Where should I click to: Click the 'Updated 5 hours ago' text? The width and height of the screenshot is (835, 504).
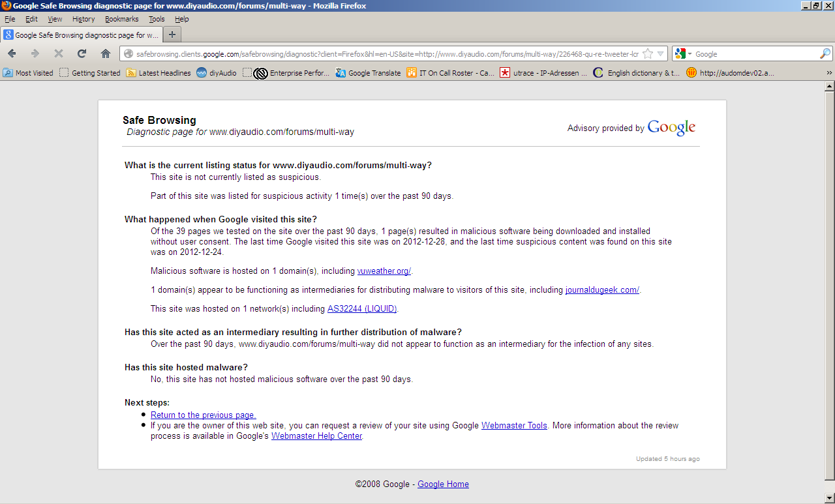[x=668, y=459]
